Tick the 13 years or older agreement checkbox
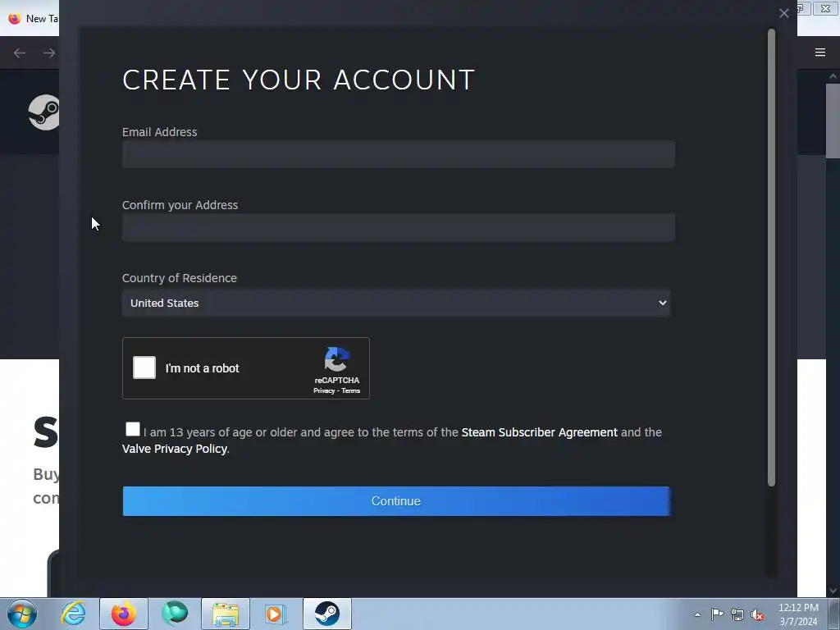This screenshot has width=840, height=630. [x=132, y=429]
